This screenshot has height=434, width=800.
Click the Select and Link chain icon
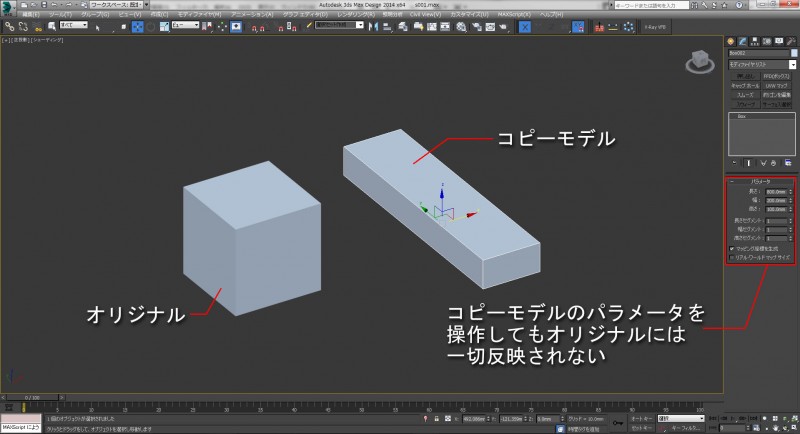(x=10, y=26)
